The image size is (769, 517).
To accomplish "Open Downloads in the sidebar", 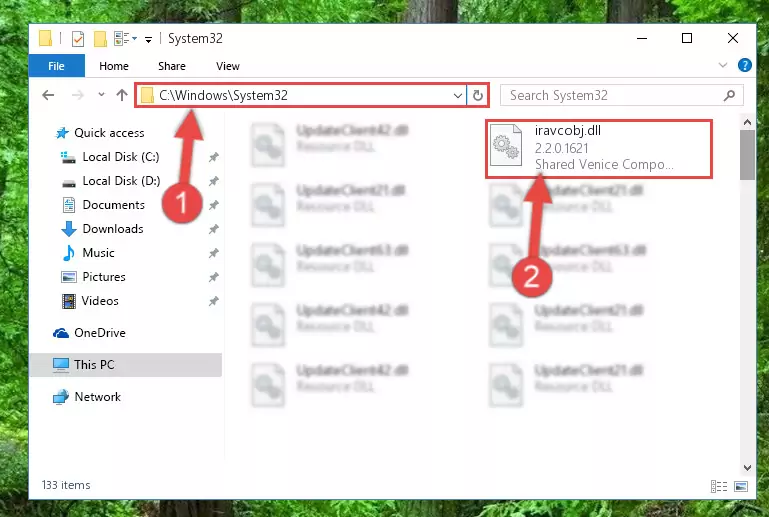I will tap(103, 229).
